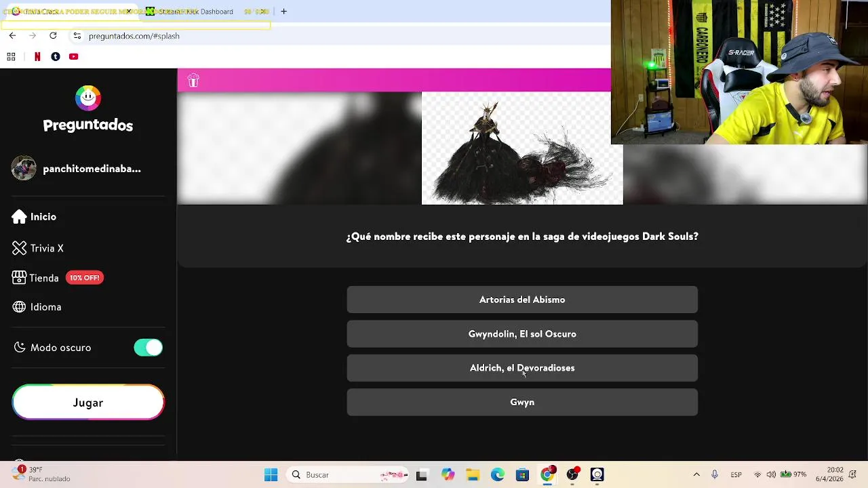Open the Wi-Fi network icon in tray
This screenshot has height=488, width=868.
coord(757,475)
